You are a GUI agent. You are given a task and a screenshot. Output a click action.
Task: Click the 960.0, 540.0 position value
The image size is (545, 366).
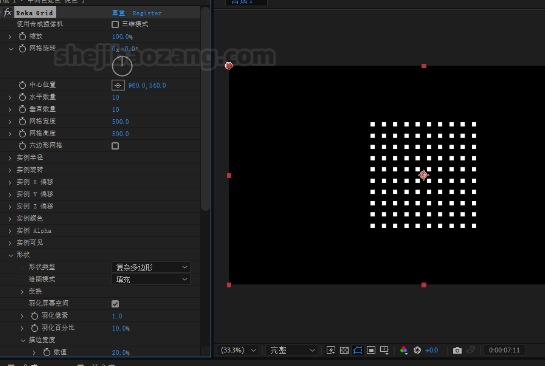147,85
